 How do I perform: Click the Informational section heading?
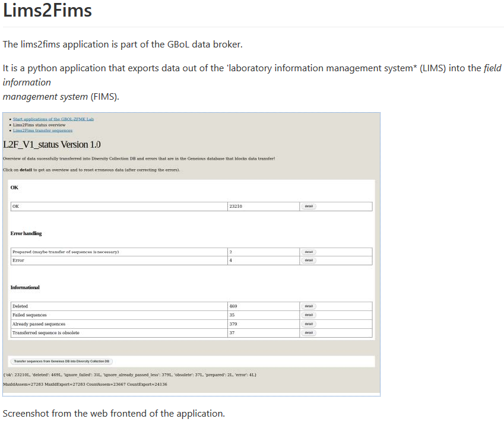click(25, 287)
